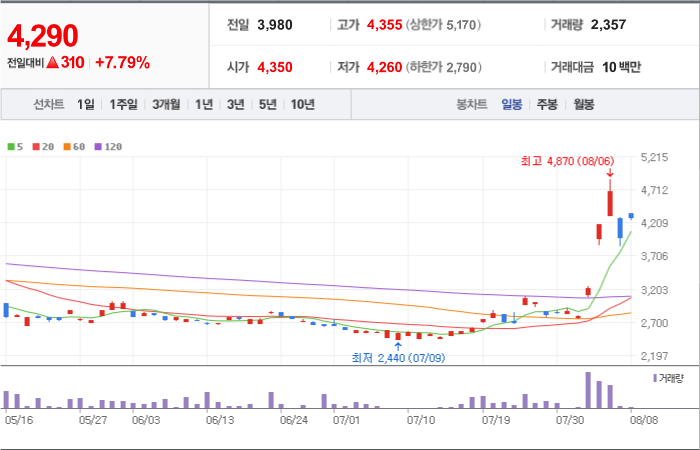Click the red 20-day moving average legend
The image size is (700, 450).
[43, 146]
